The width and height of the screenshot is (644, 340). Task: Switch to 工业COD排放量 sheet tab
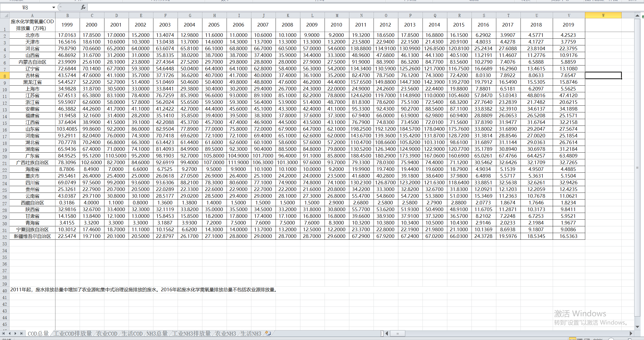click(x=72, y=334)
